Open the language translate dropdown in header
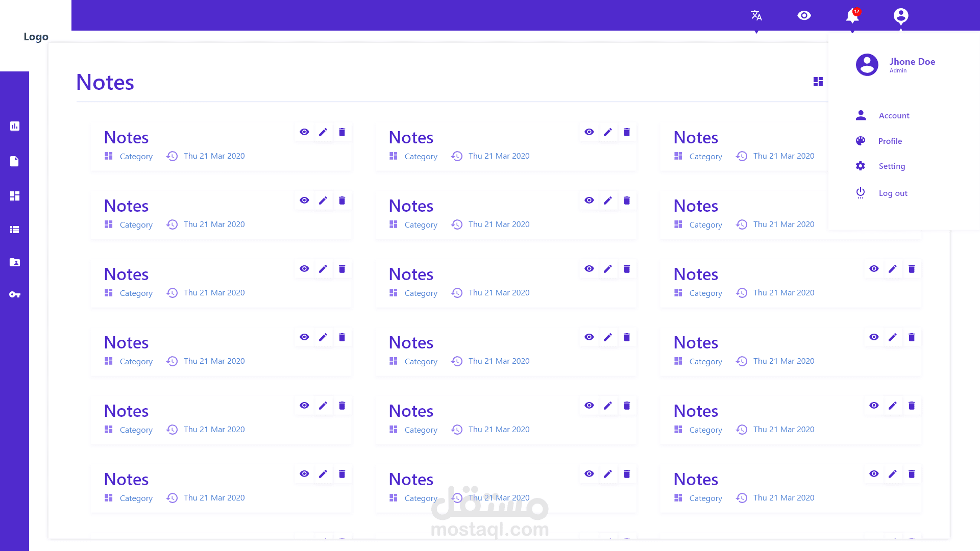This screenshot has width=980, height=551. [756, 16]
